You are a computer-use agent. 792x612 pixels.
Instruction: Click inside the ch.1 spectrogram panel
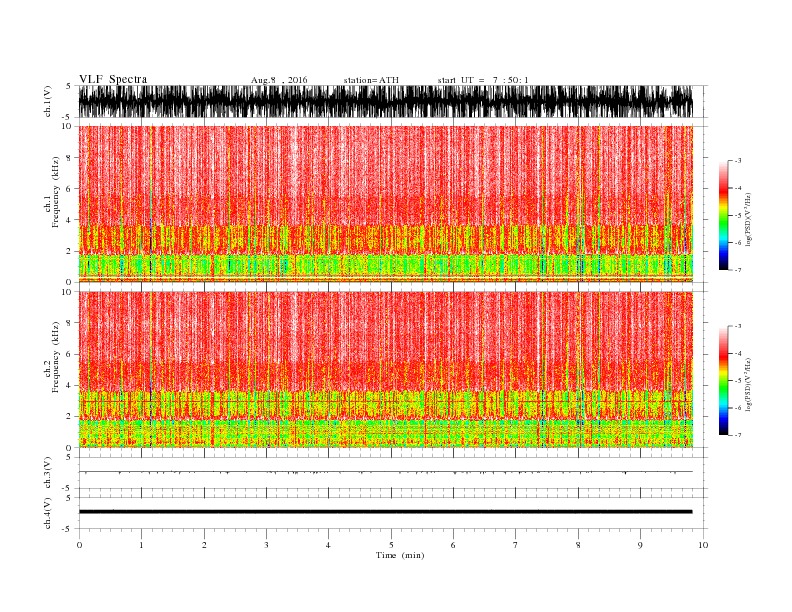(x=385, y=204)
